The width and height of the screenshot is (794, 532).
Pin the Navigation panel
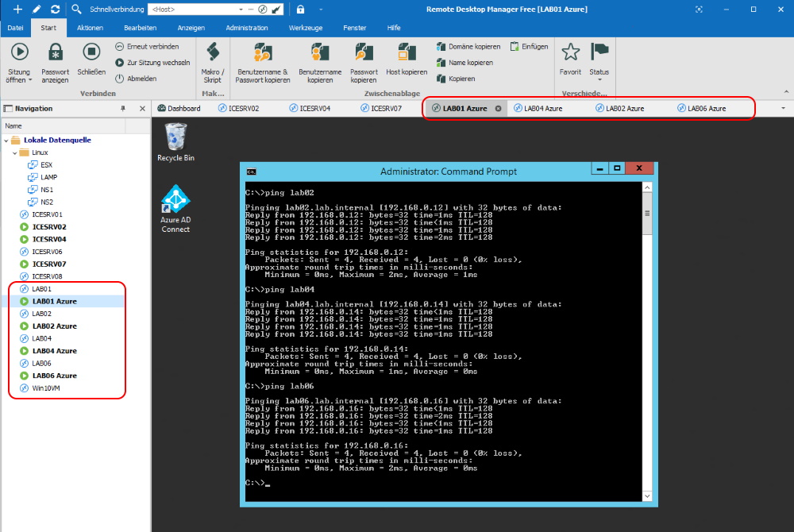[x=122, y=108]
